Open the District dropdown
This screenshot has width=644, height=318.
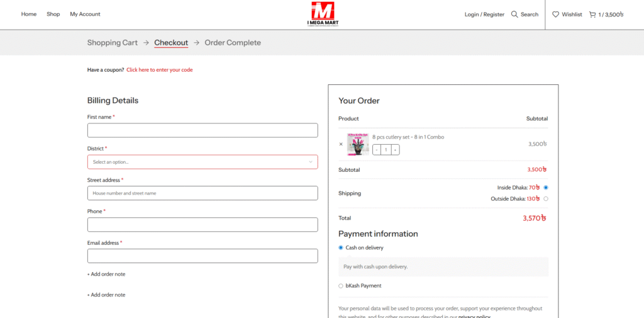point(203,162)
